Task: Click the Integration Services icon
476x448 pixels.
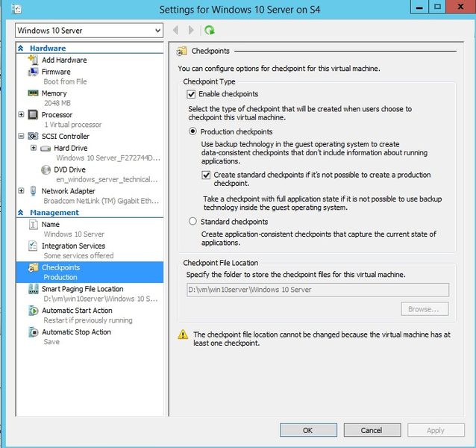Action: 33,246
